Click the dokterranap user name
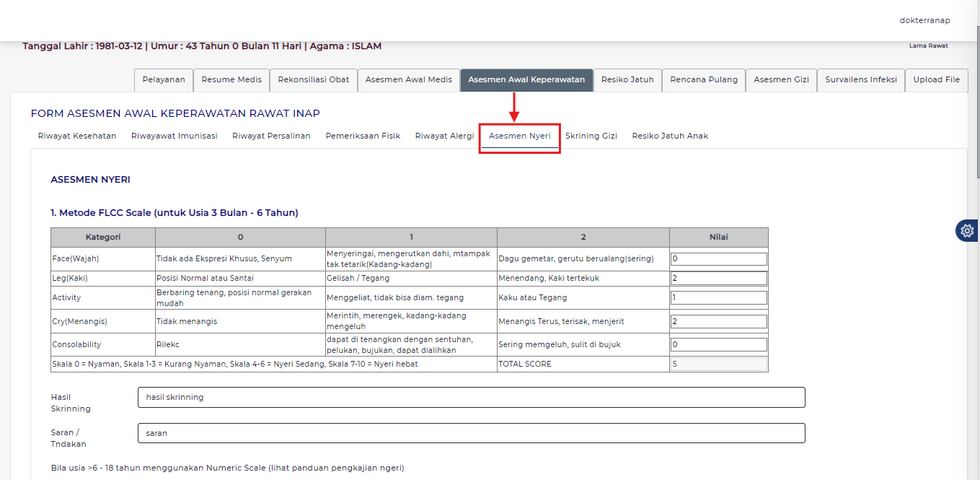This screenshot has height=480, width=980. (x=924, y=20)
